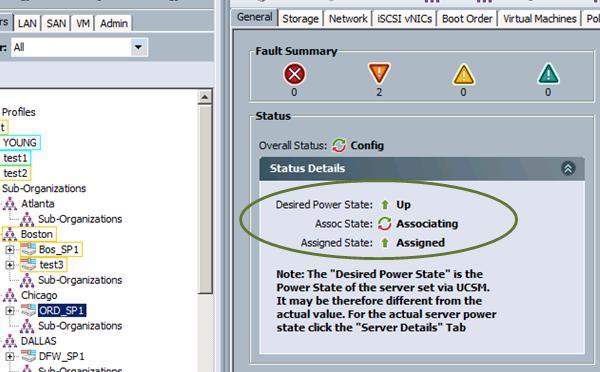Click the tree scrollbar up arrow
The width and height of the screenshot is (600, 372).
point(205,97)
